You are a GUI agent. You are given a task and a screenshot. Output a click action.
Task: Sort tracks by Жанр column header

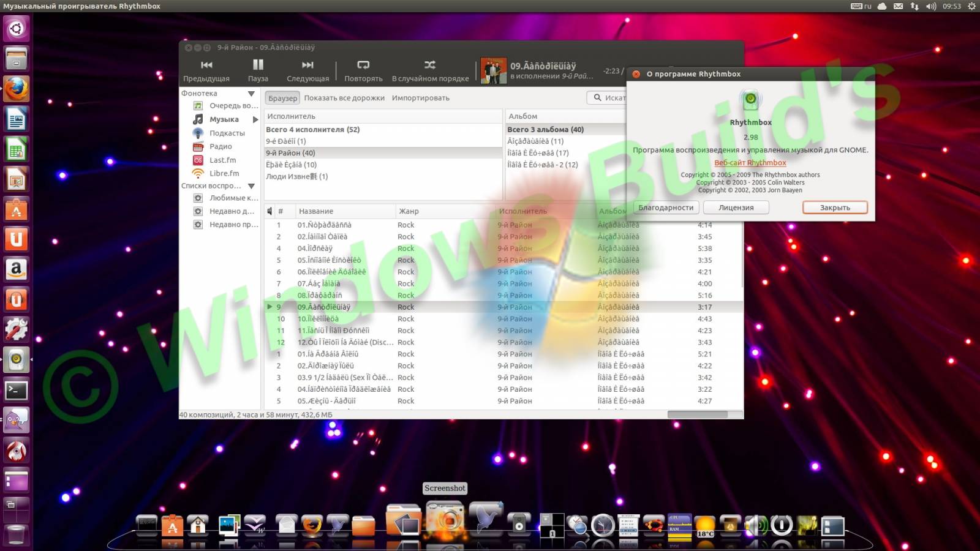point(445,211)
